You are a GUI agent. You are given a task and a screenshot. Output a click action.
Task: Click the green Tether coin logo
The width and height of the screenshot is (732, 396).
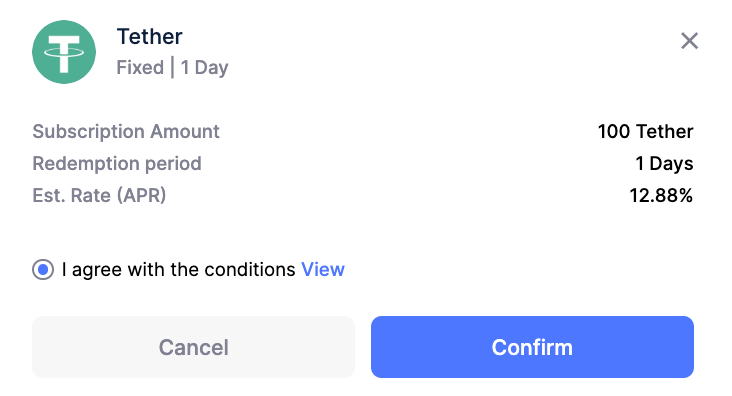coord(64,52)
